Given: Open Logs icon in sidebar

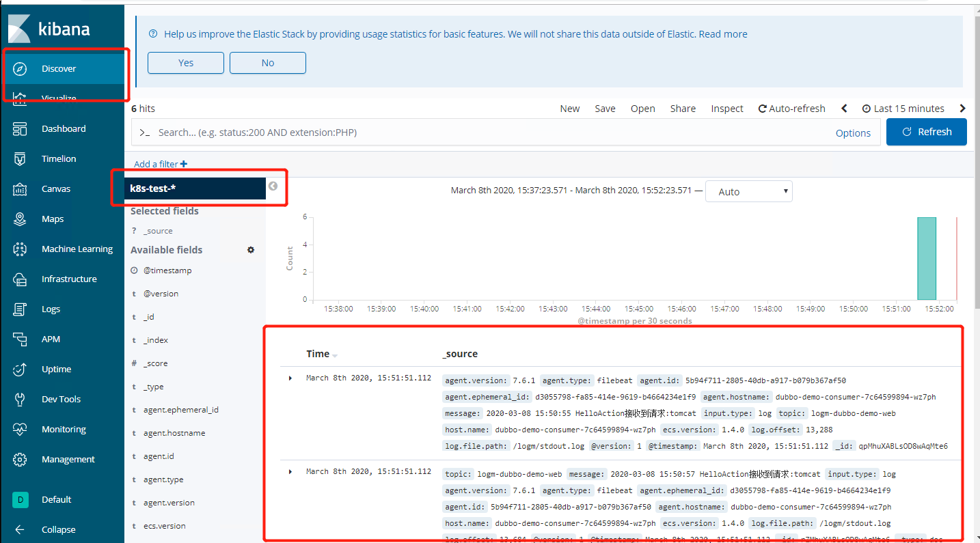Looking at the screenshot, I should click(20, 309).
